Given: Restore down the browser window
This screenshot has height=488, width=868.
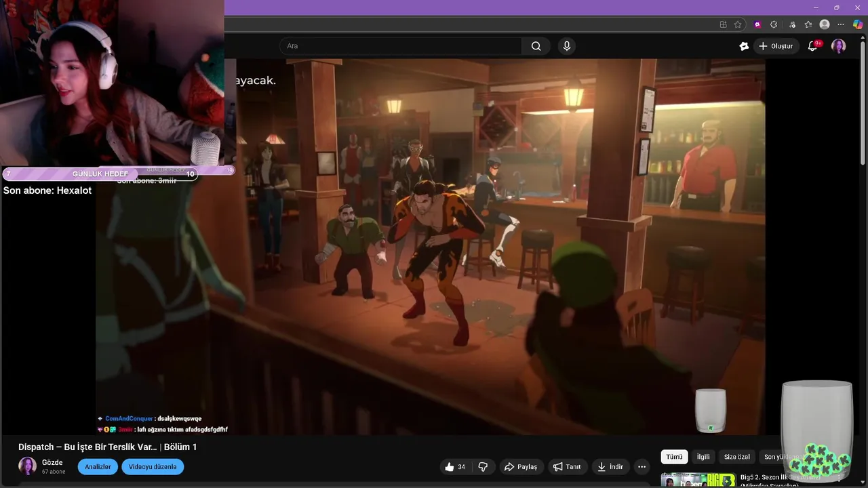Looking at the screenshot, I should point(836,7).
